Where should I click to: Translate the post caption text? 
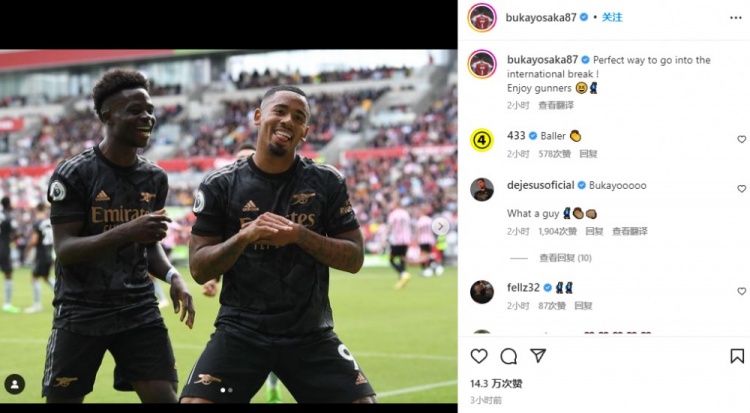[x=556, y=105]
